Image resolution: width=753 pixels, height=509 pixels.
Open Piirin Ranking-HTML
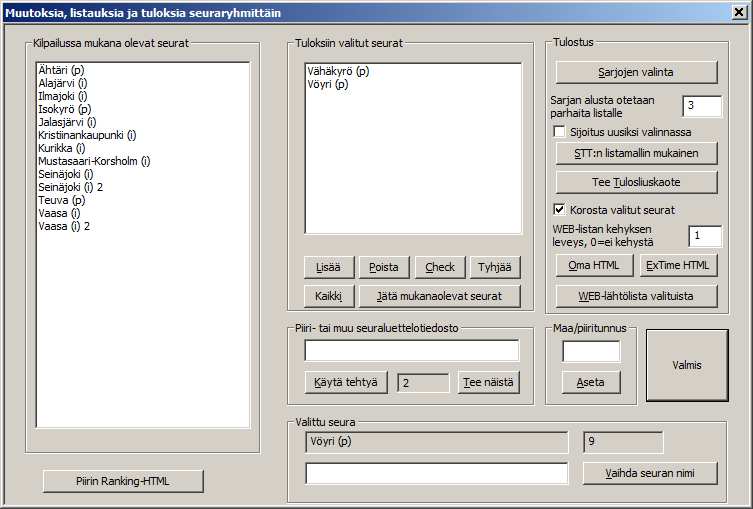[123, 481]
